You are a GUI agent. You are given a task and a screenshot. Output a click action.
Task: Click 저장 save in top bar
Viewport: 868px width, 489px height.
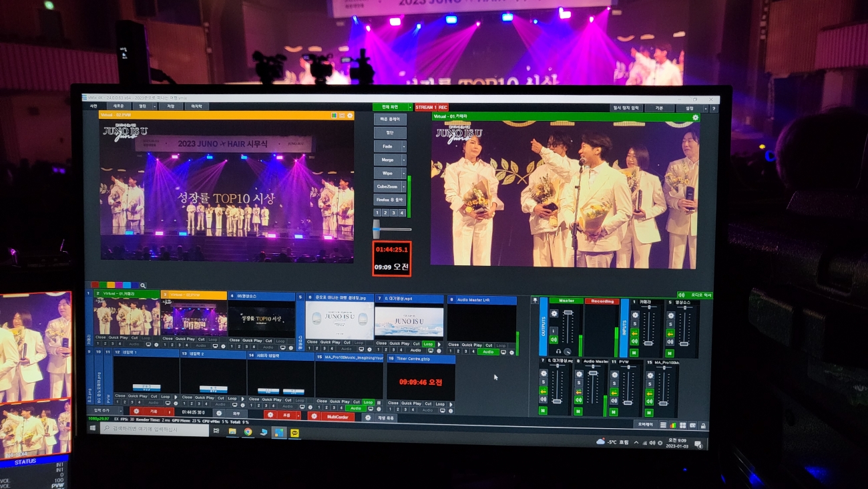click(x=171, y=106)
